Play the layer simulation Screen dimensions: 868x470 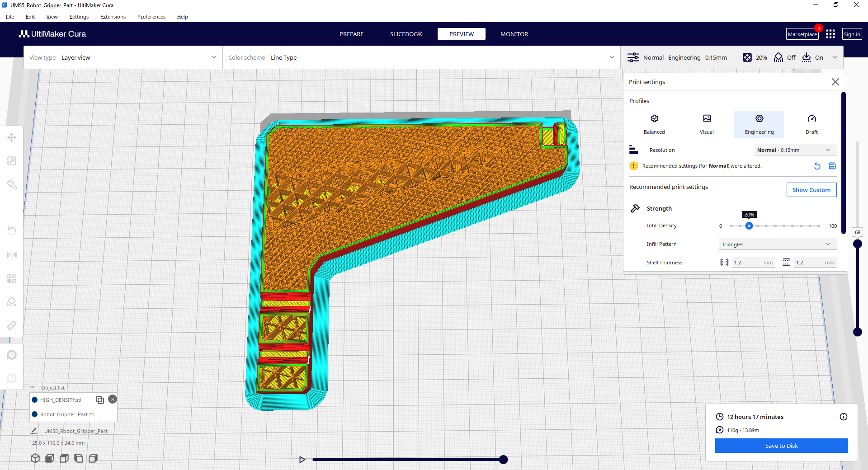pos(302,460)
